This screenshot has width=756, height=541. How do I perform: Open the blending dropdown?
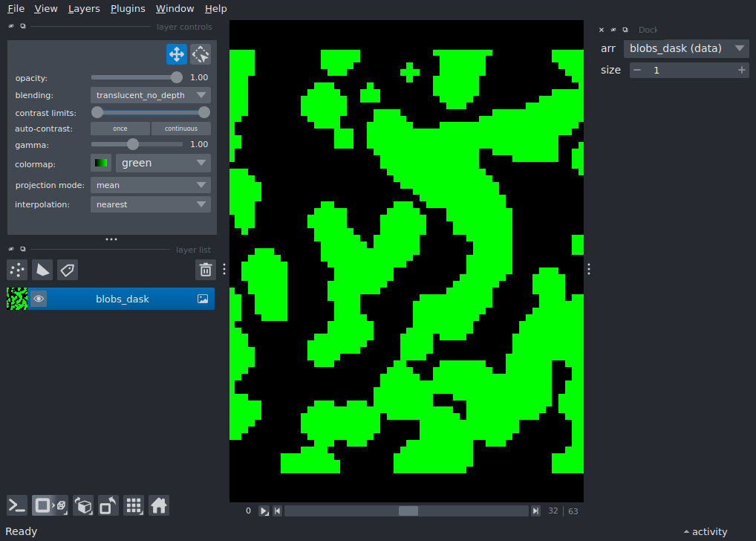tap(150, 94)
